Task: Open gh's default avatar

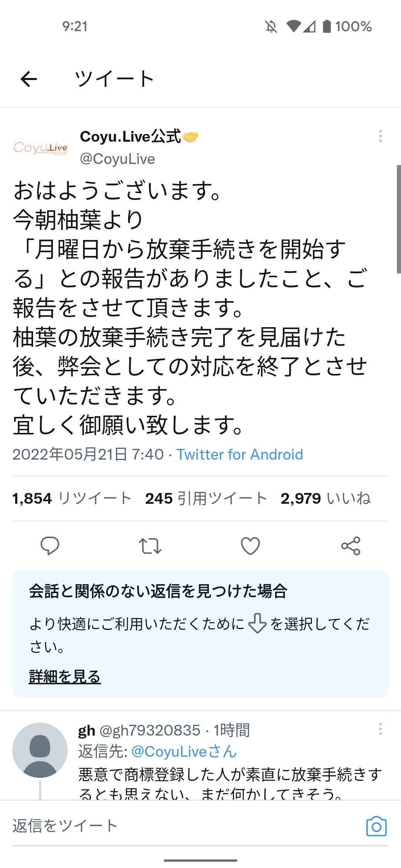Action: [40, 750]
